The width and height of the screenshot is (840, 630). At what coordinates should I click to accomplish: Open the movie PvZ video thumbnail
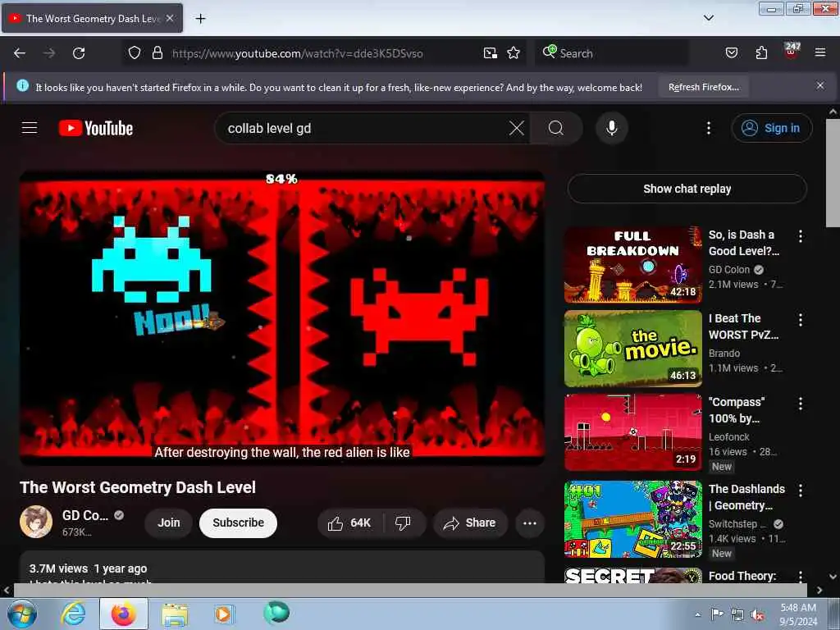point(632,348)
